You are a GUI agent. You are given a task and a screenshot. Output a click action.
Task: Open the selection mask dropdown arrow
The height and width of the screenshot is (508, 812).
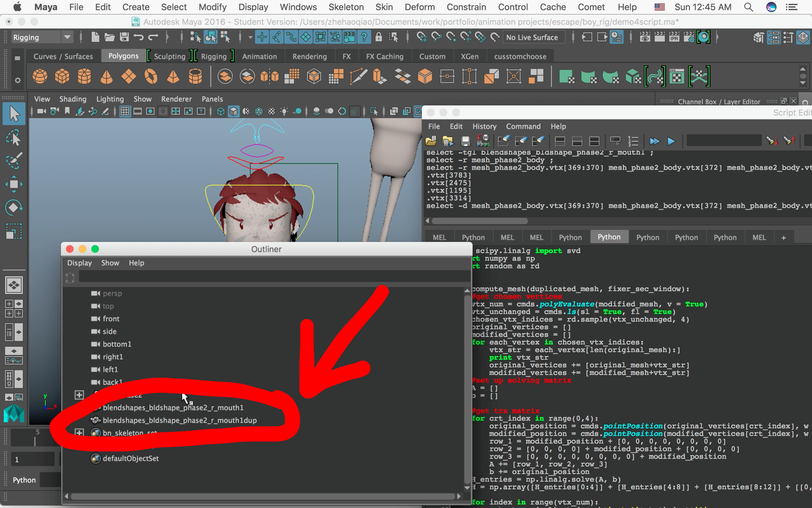250,37
